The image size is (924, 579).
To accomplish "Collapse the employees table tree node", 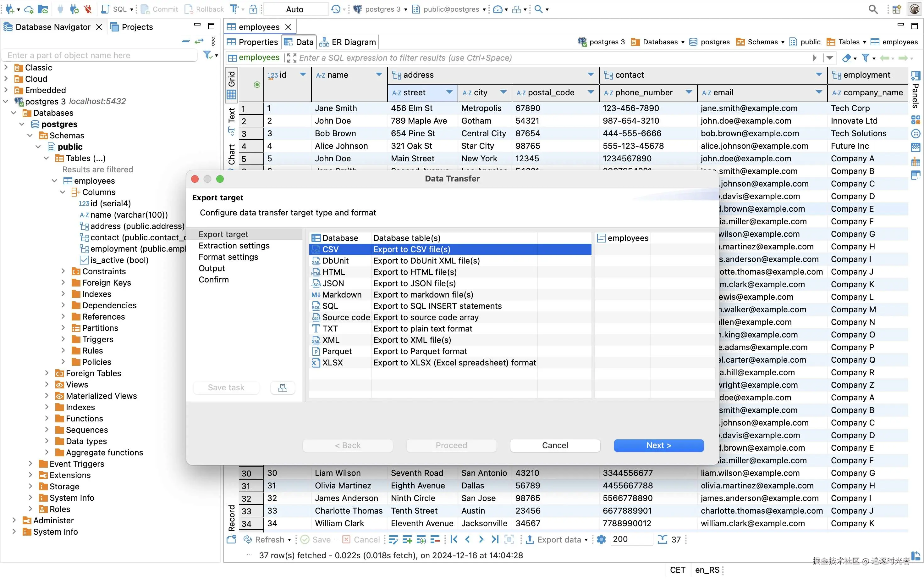I will 55,181.
